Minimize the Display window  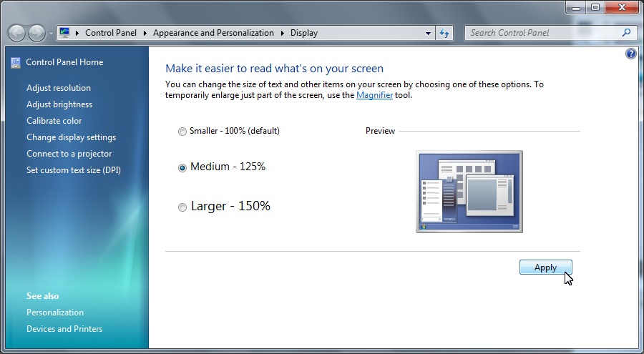[x=576, y=7]
